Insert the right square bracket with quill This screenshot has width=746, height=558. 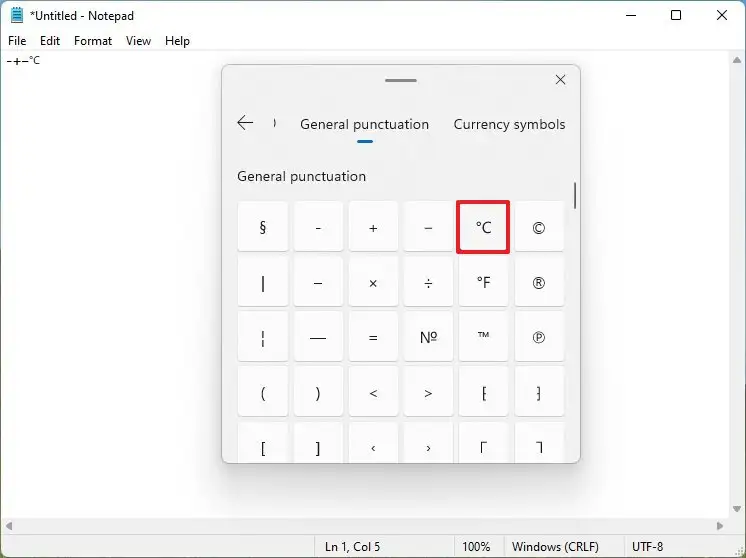pos(539,392)
